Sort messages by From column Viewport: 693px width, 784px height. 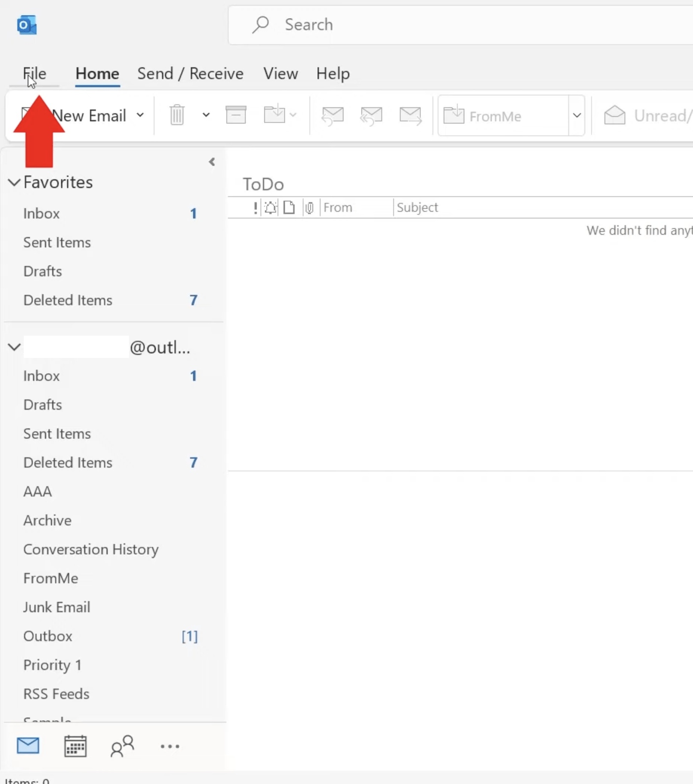point(338,208)
